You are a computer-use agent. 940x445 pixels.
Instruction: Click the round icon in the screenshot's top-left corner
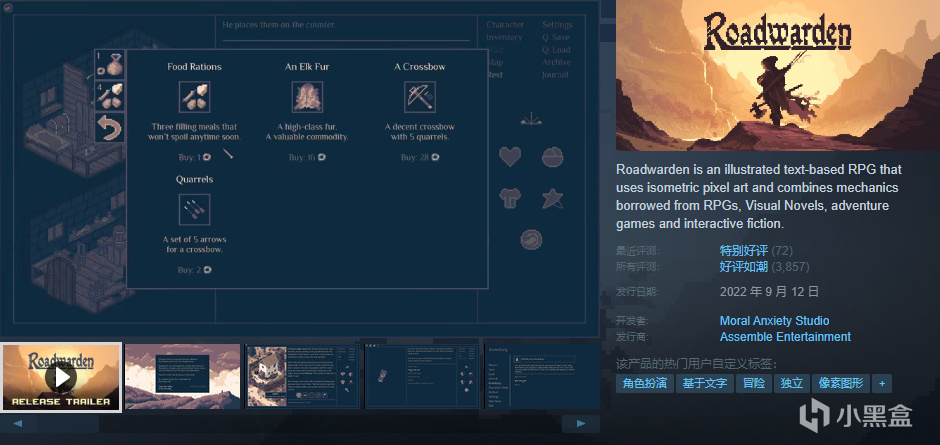(8, 8)
